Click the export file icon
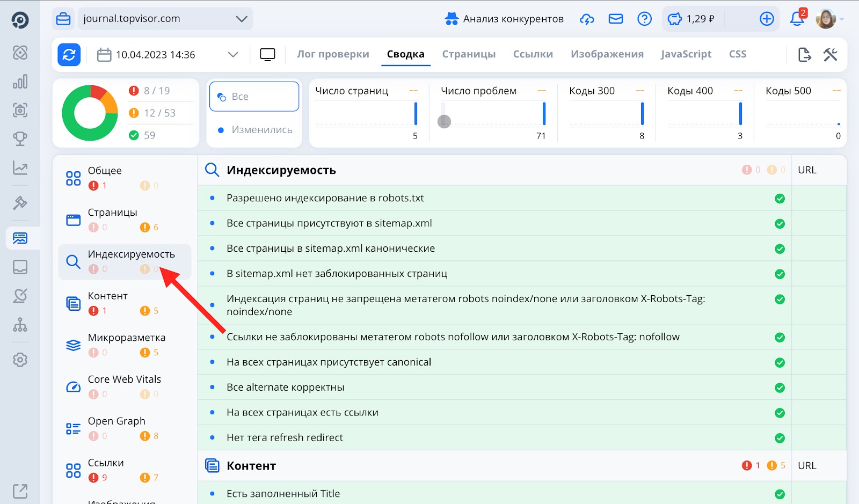 [x=804, y=55]
